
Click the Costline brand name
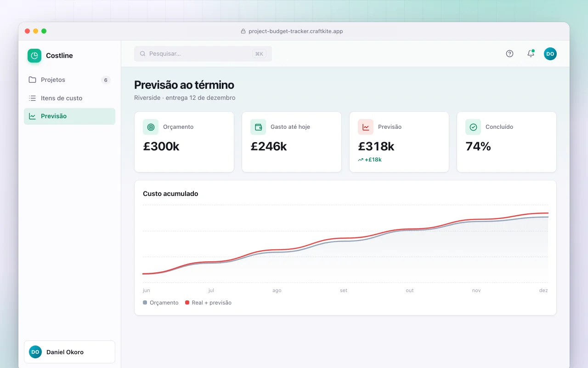(x=59, y=56)
